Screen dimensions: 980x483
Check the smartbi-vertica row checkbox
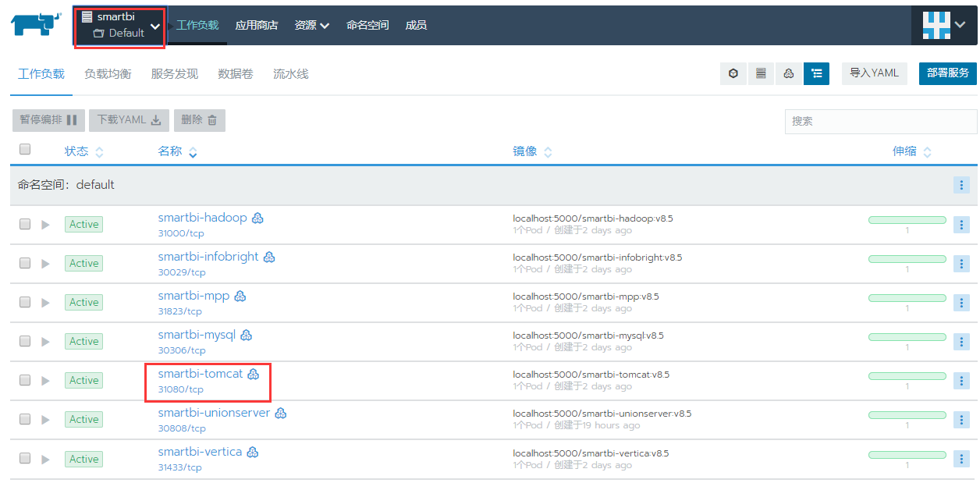[25, 458]
